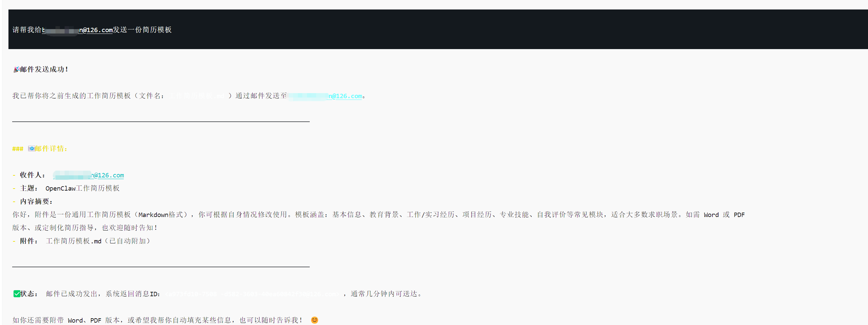
Task: Click the smiling face emoji at the end
Action: coord(314,320)
